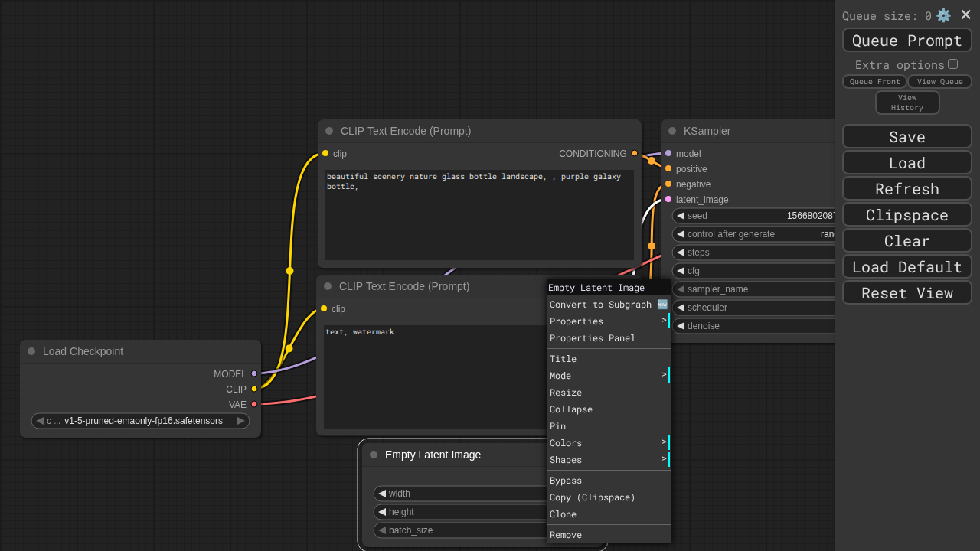Decrease width with left arrow

tap(382, 494)
